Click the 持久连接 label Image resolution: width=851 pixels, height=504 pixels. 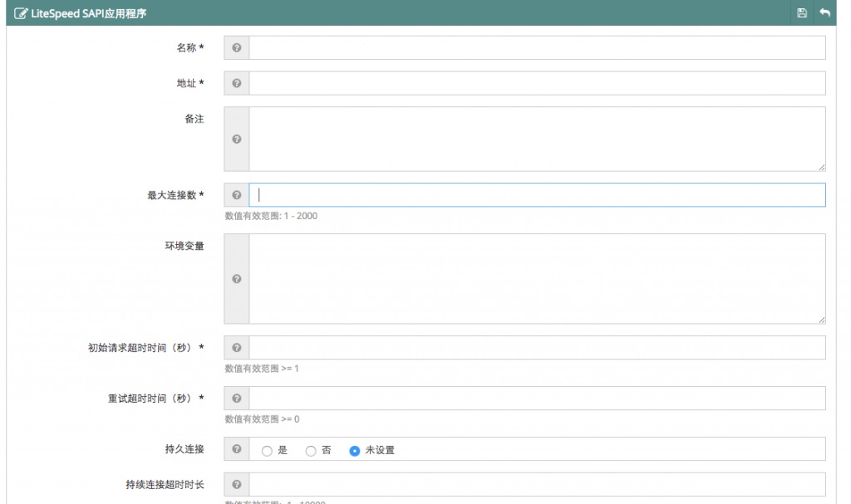pyautogui.click(x=184, y=449)
